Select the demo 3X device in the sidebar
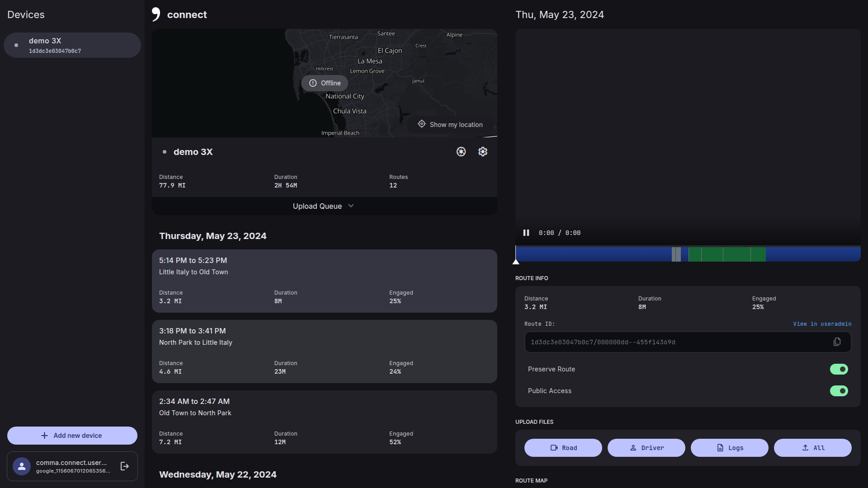Image resolution: width=868 pixels, height=488 pixels. [x=72, y=45]
